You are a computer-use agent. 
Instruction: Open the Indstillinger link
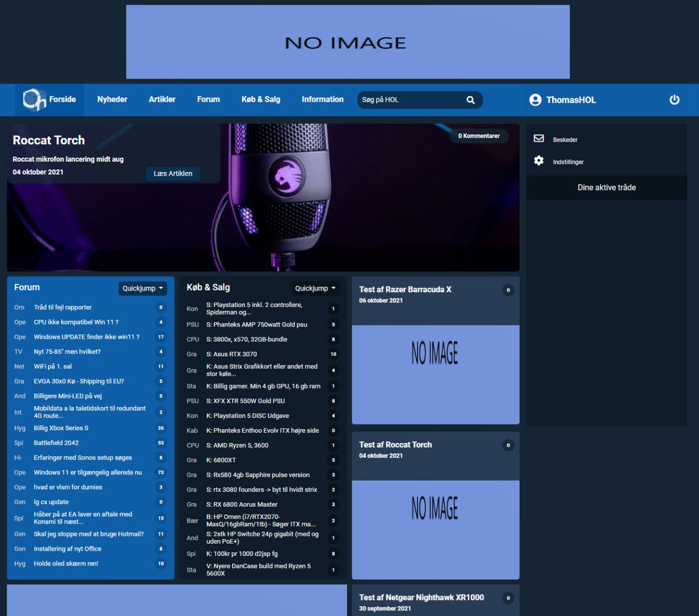click(x=568, y=162)
